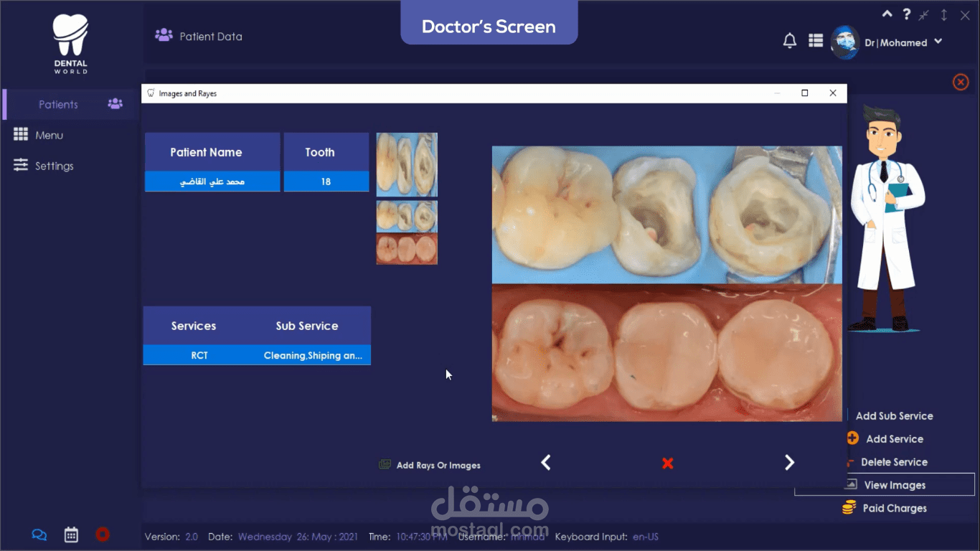The width and height of the screenshot is (980, 551).
Task: Open the notifications bell icon
Action: [x=789, y=41]
